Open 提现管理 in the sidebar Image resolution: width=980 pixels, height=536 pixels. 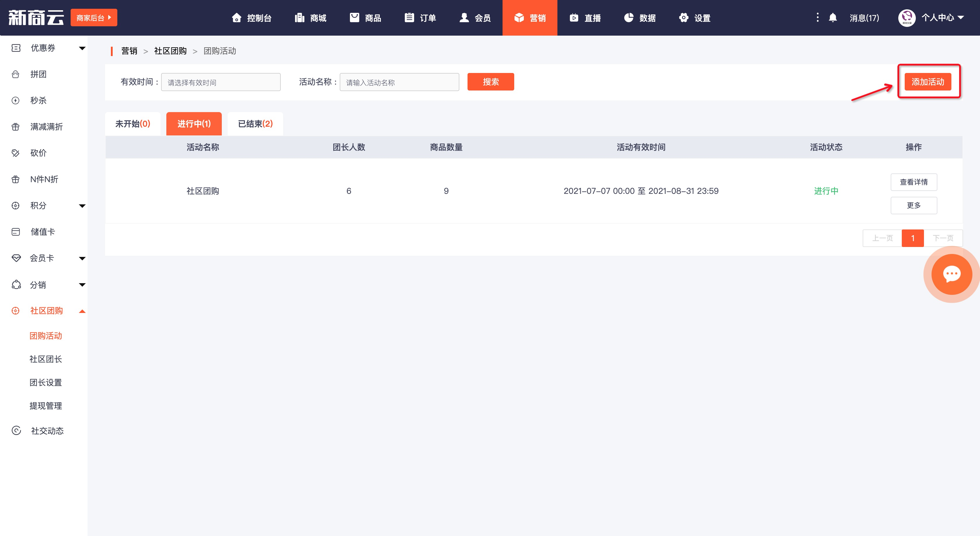click(x=46, y=406)
